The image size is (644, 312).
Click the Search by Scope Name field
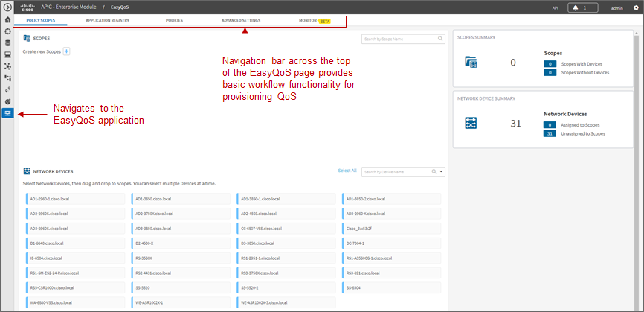point(403,39)
